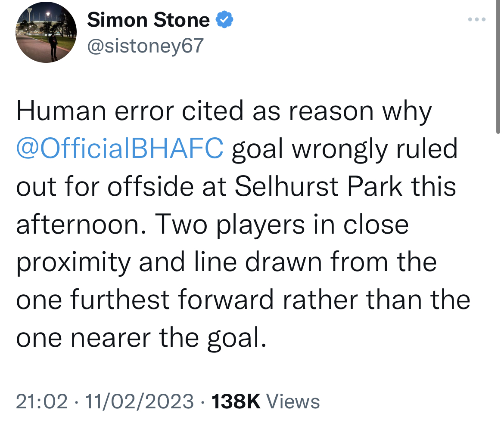Click the page scrollbar thumb
This screenshot has height=426, width=504.
point(498,67)
